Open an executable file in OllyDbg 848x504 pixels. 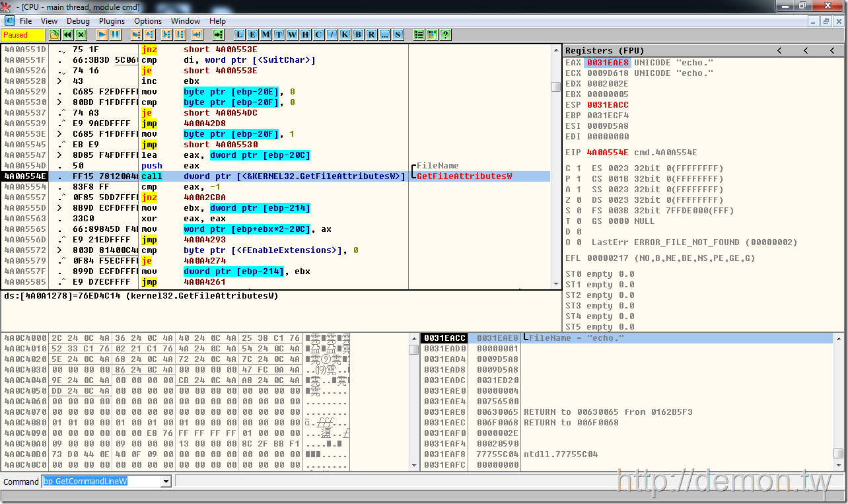(55, 34)
